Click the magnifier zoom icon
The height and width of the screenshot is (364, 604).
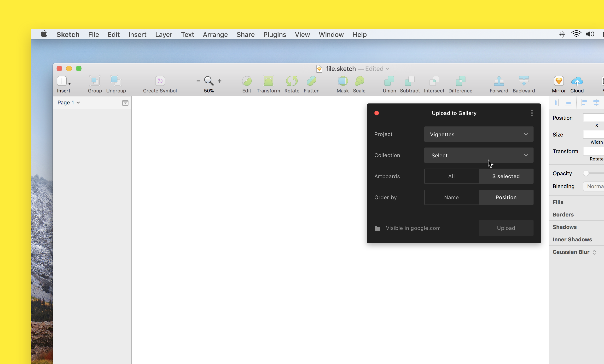(x=209, y=81)
